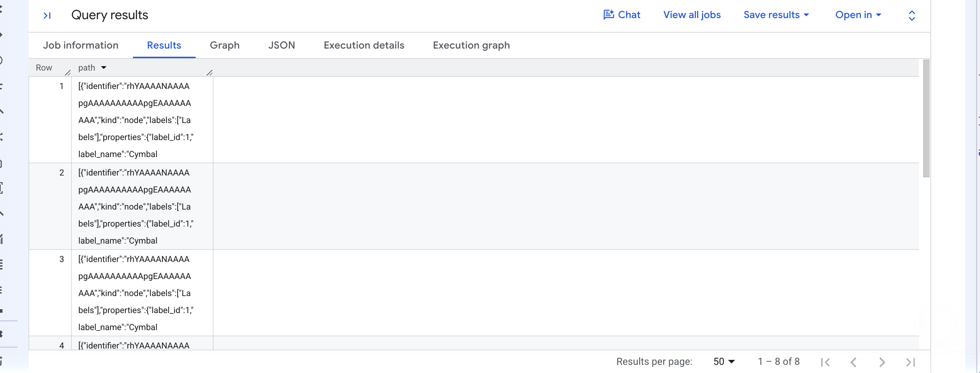Image resolution: width=980 pixels, height=373 pixels.
Task: Click row number 1
Action: click(61, 87)
